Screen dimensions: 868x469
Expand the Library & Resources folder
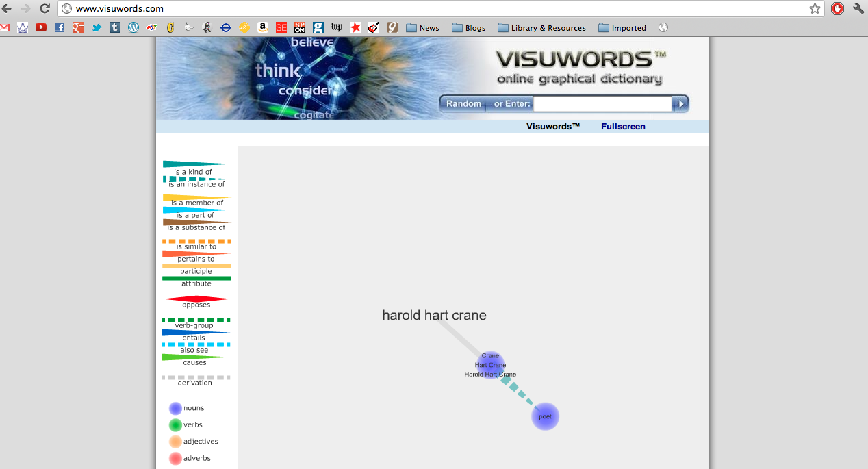[x=541, y=28]
